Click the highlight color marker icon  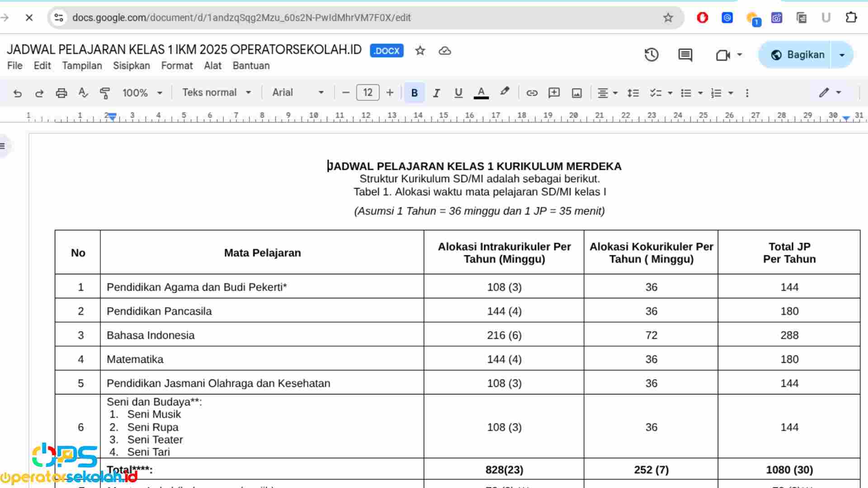[x=505, y=92]
